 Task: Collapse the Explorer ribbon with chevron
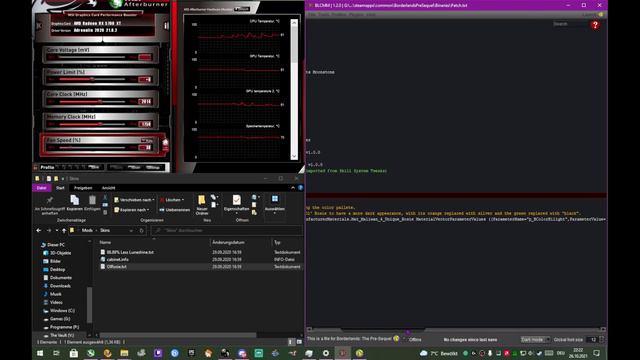tap(293, 188)
